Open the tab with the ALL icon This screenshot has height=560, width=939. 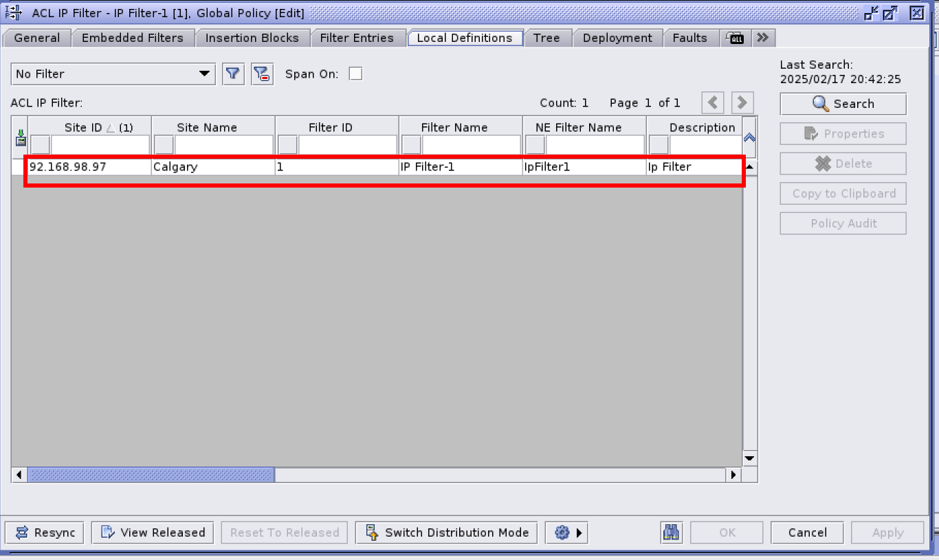736,38
